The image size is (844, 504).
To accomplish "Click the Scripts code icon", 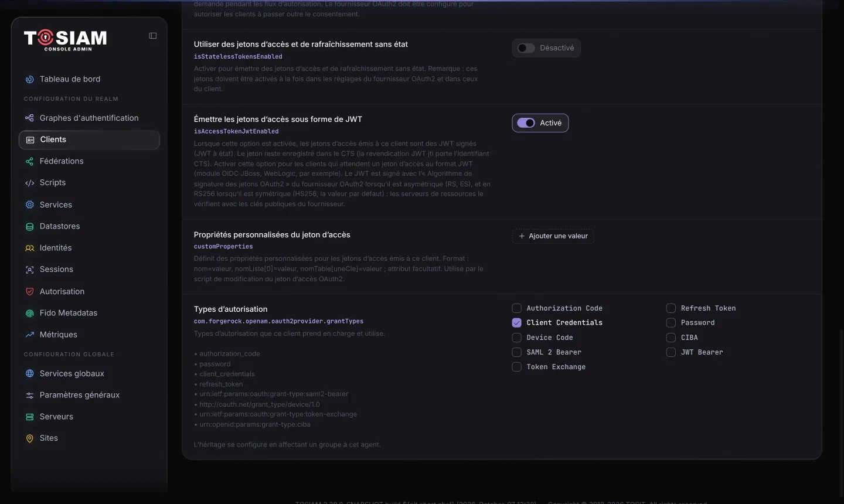I will pyautogui.click(x=30, y=183).
